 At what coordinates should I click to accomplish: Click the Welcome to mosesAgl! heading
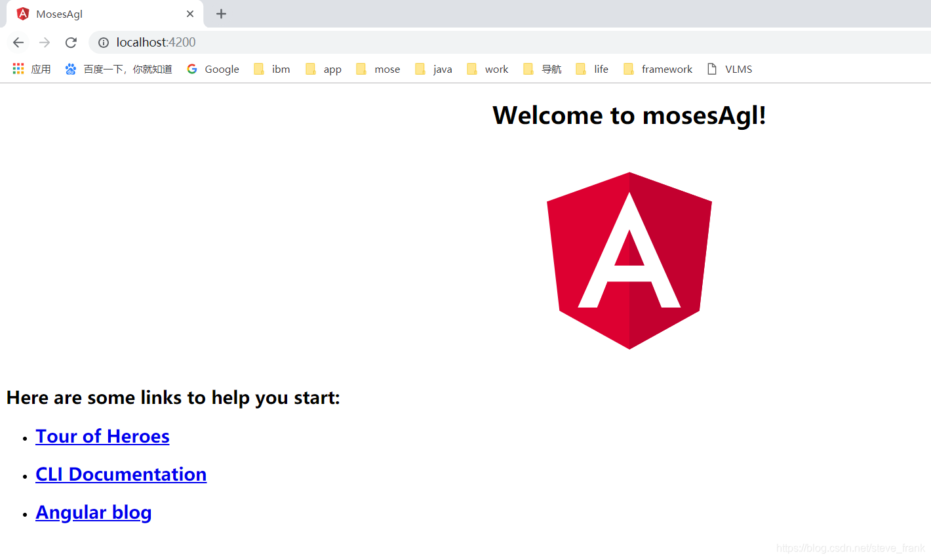[629, 115]
